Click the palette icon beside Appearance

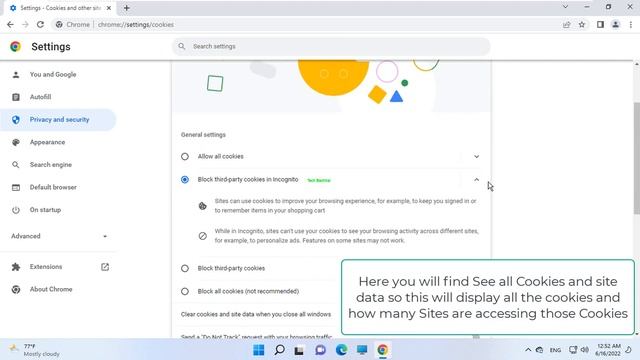[16, 142]
